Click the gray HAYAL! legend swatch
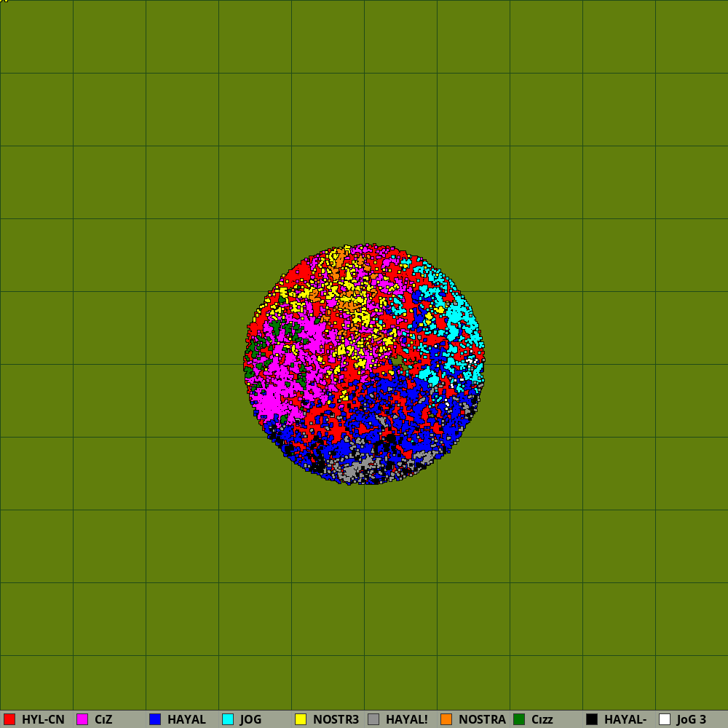The height and width of the screenshot is (728, 728). 373,719
